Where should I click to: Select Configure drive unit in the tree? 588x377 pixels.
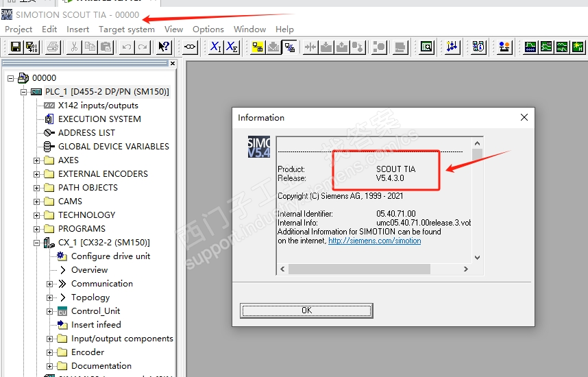(x=110, y=256)
